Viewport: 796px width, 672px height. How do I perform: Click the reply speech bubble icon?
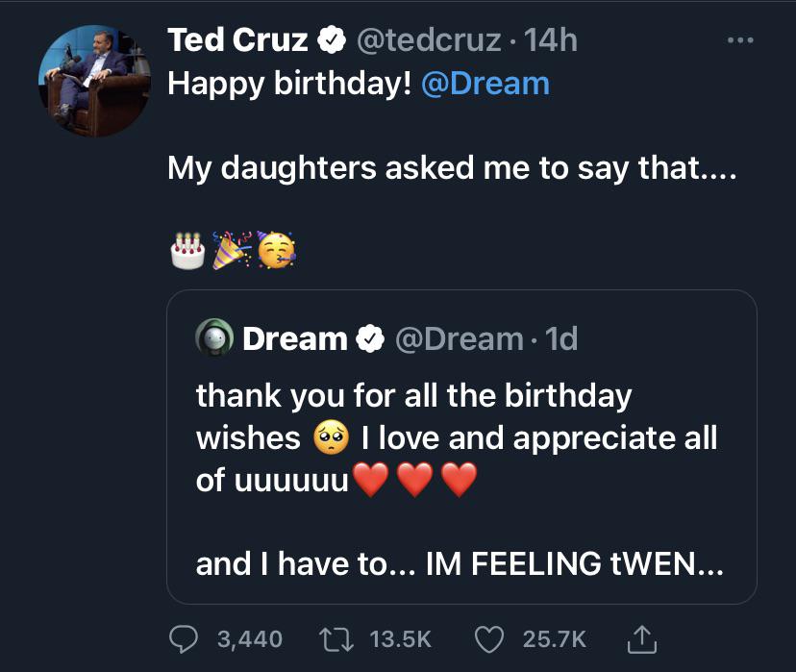pyautogui.click(x=184, y=638)
